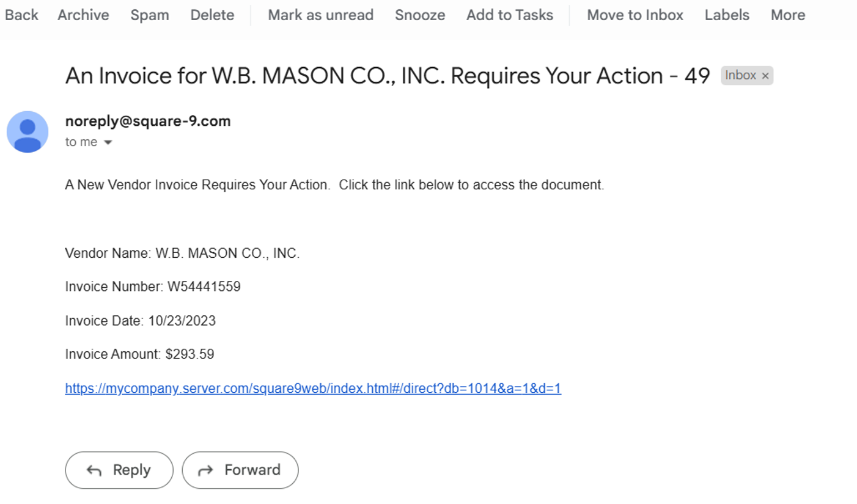
Task: Delete this invoice email
Action: (212, 15)
